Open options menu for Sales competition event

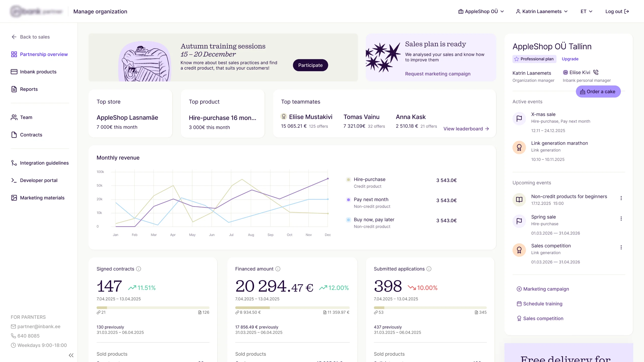point(621,247)
